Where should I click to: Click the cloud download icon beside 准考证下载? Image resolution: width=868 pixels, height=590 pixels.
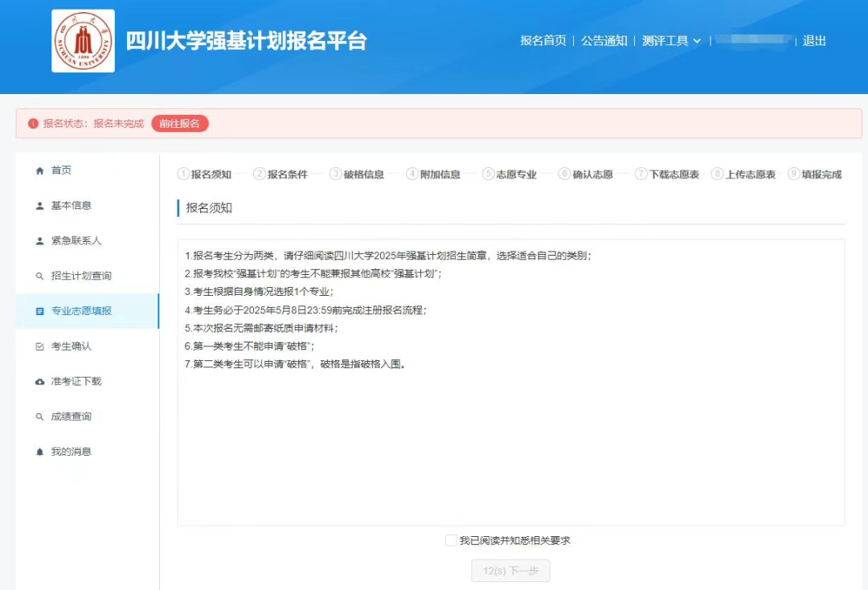39,382
